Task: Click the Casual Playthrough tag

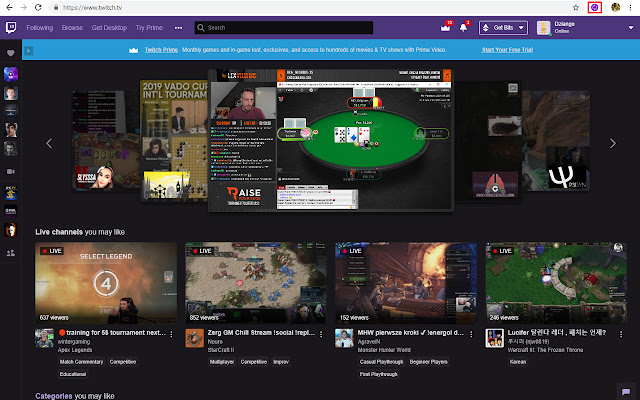Action: [x=381, y=362]
